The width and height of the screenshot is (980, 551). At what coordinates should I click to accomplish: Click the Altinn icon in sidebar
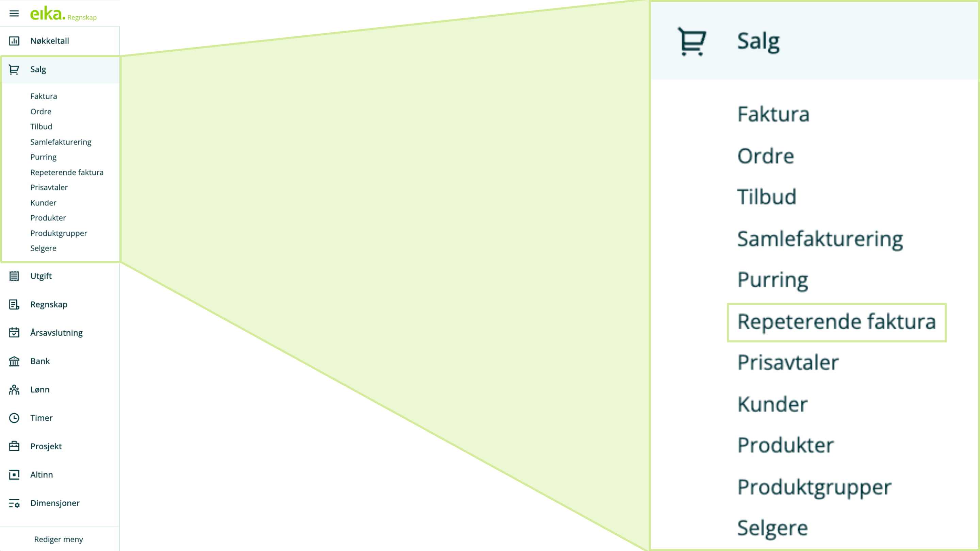coord(14,474)
